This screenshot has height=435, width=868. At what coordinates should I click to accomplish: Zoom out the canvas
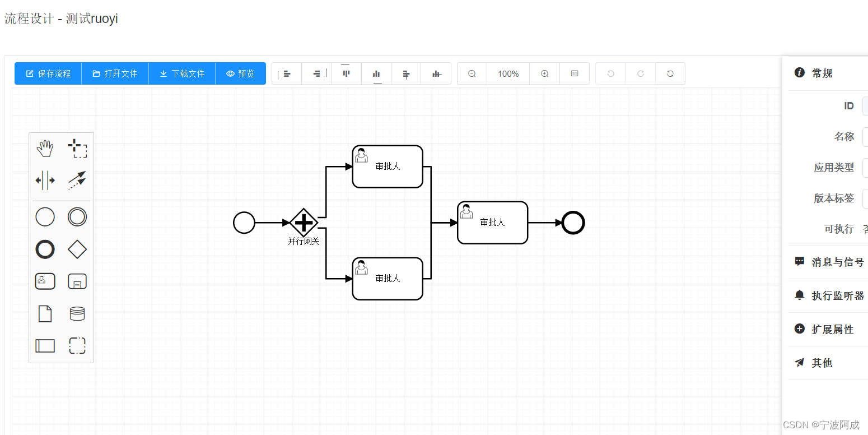click(x=472, y=73)
